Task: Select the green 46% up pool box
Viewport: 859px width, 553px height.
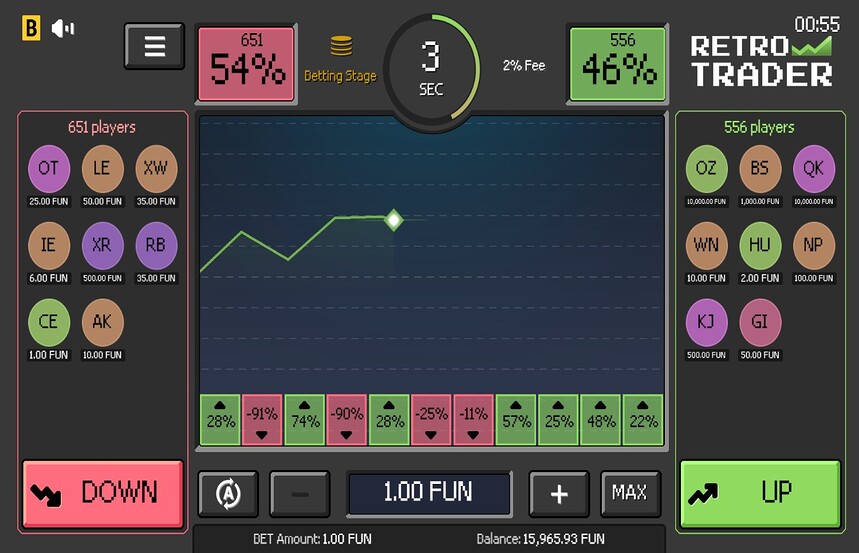Action: (x=617, y=64)
